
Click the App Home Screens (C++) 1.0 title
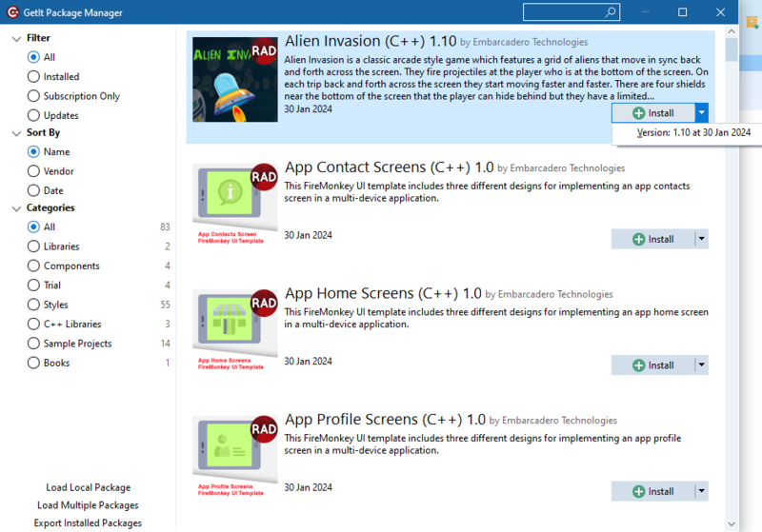tap(383, 294)
